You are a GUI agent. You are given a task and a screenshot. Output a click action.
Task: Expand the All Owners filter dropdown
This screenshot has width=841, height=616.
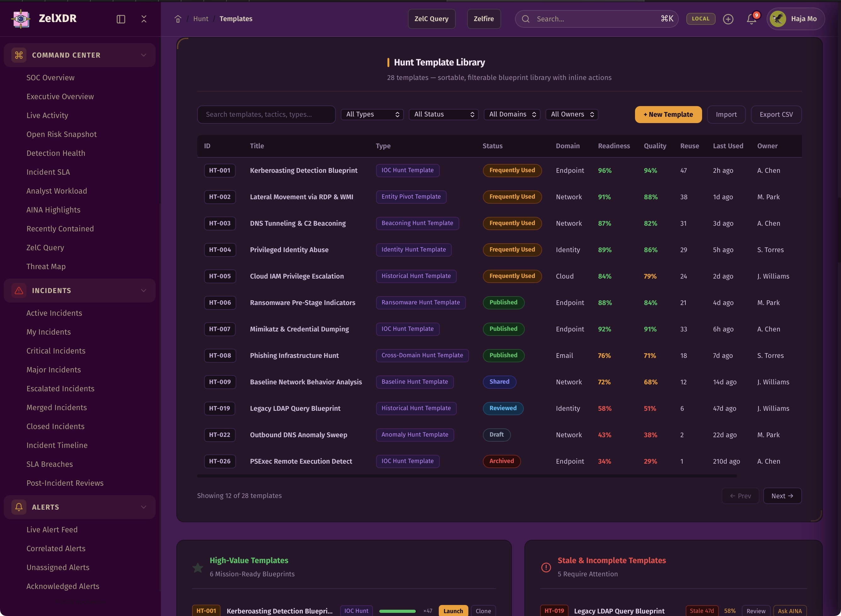pos(572,115)
